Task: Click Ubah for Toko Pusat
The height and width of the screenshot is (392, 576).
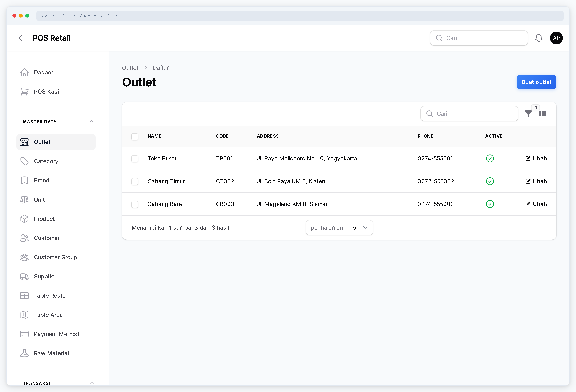Action: pyautogui.click(x=536, y=158)
